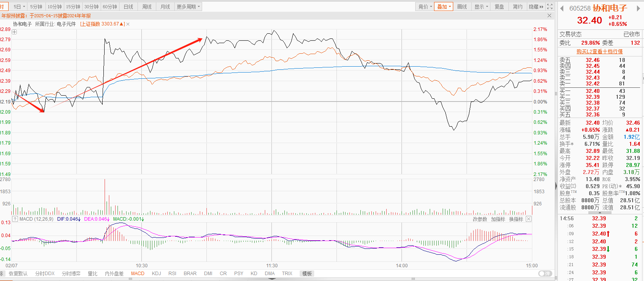The height and width of the screenshot is (281, 644).
Task: Click the 涨停 price 35.41
Action: pyautogui.click(x=593, y=165)
